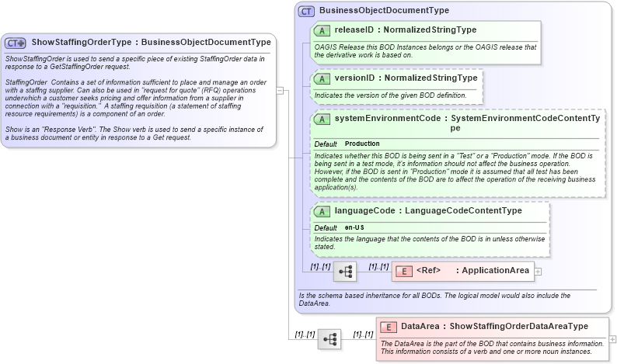Click the Ref : ApplicationArea label
This screenshot has width=617, height=364.
click(x=472, y=270)
